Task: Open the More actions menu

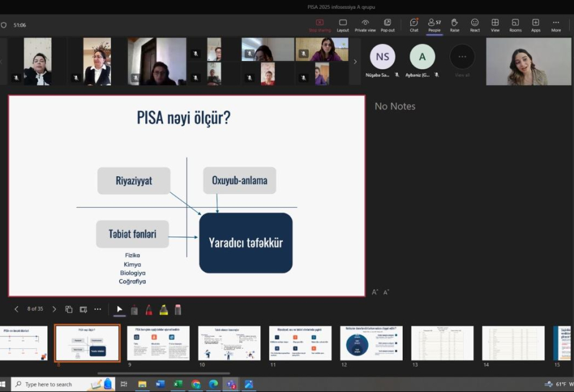Action: pyautogui.click(x=556, y=26)
